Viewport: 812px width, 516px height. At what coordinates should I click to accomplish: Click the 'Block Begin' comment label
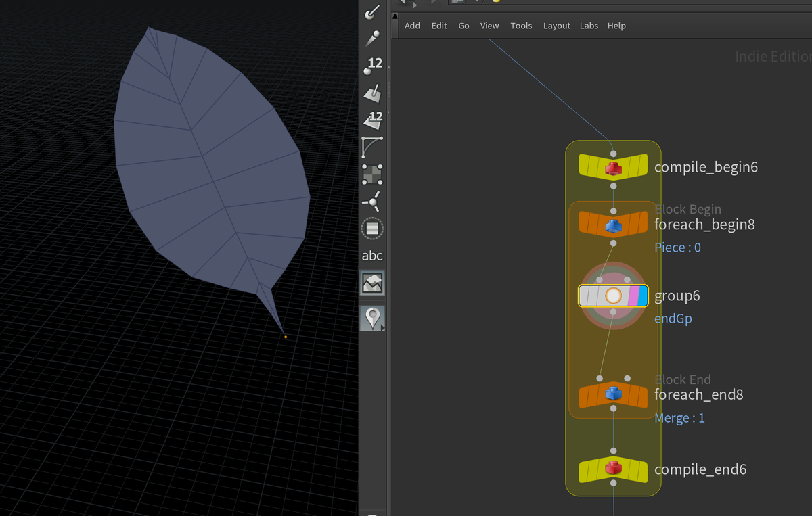pos(687,209)
